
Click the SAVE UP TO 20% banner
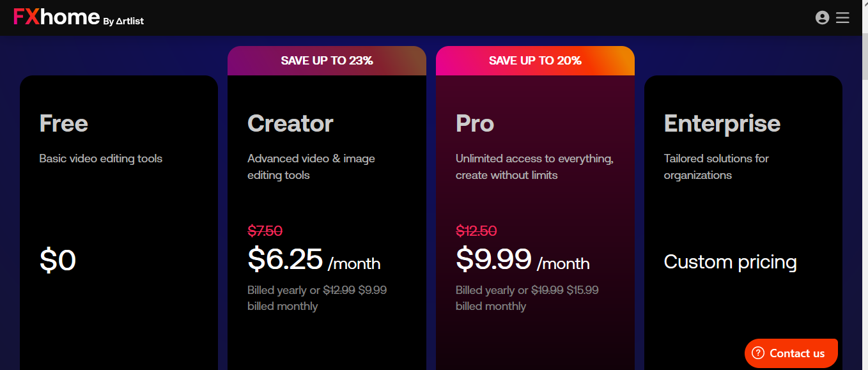click(535, 61)
